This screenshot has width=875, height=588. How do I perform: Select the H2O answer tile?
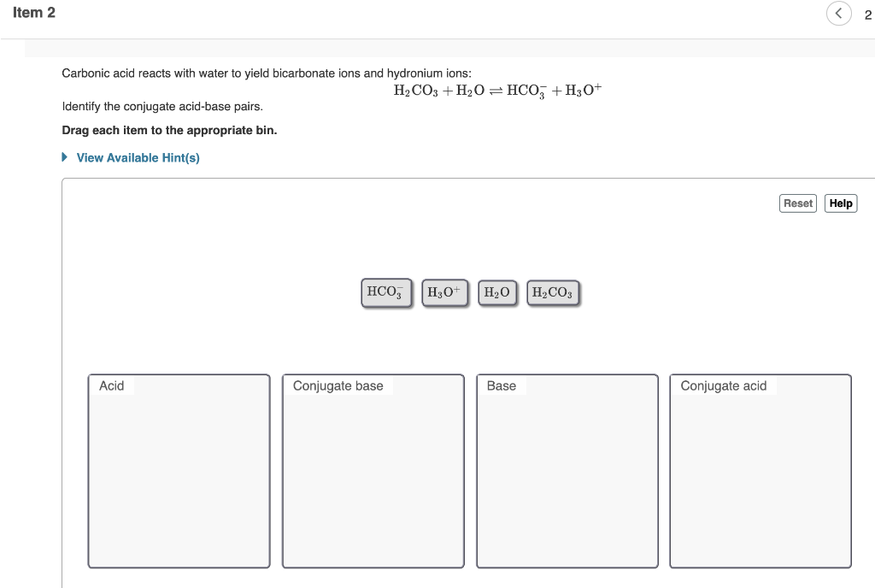click(x=496, y=292)
